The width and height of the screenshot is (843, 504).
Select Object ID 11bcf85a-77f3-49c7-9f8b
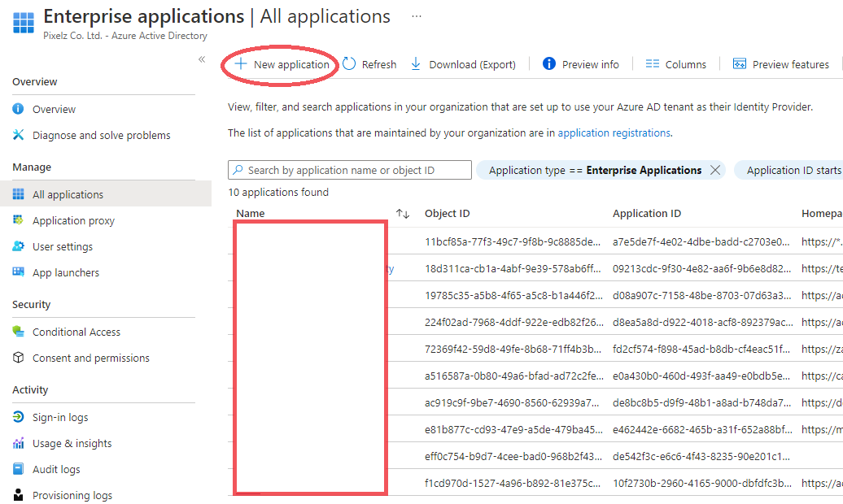pyautogui.click(x=513, y=241)
